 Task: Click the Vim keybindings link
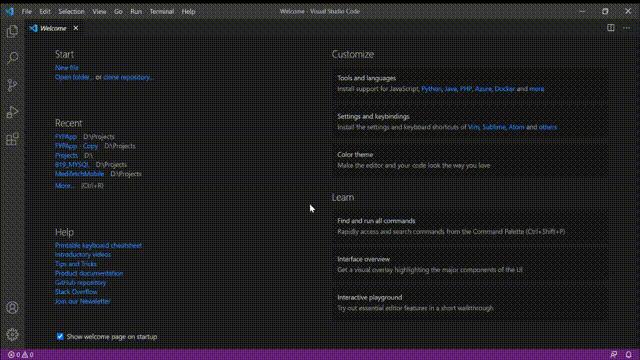(x=473, y=127)
